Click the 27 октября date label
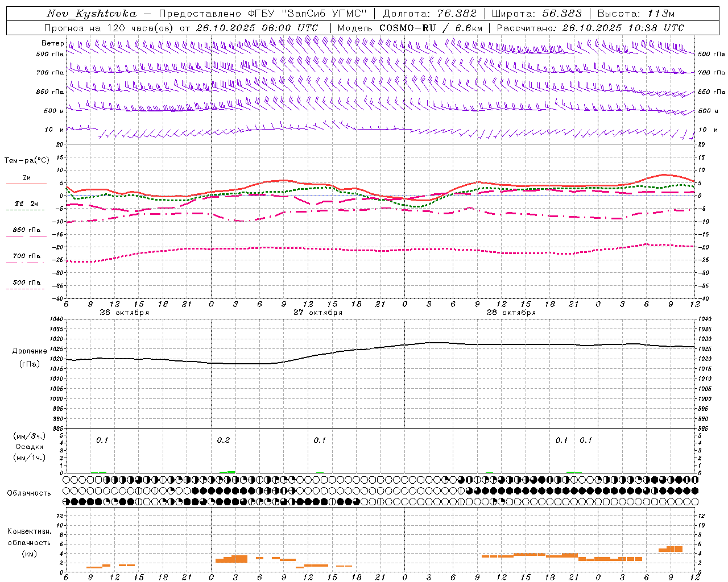The image size is (728, 582). pyautogui.click(x=318, y=313)
